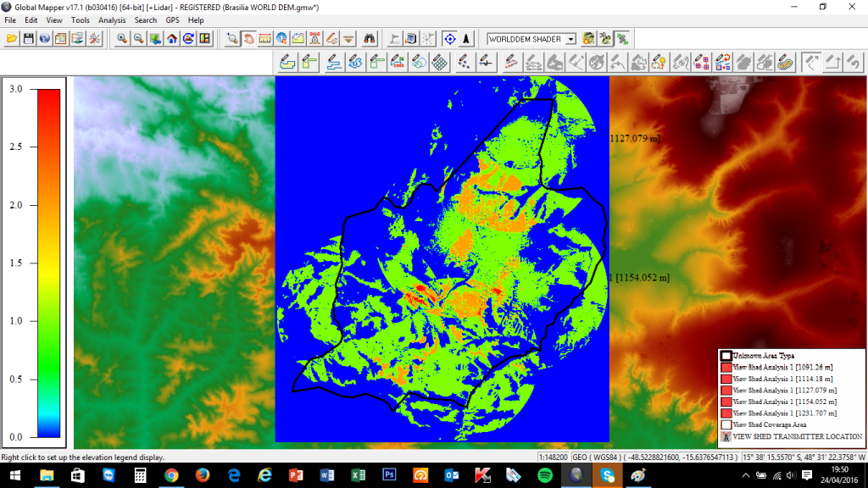Click the 1:148200 scale in status bar
The height and width of the screenshot is (488, 868).
tap(554, 457)
